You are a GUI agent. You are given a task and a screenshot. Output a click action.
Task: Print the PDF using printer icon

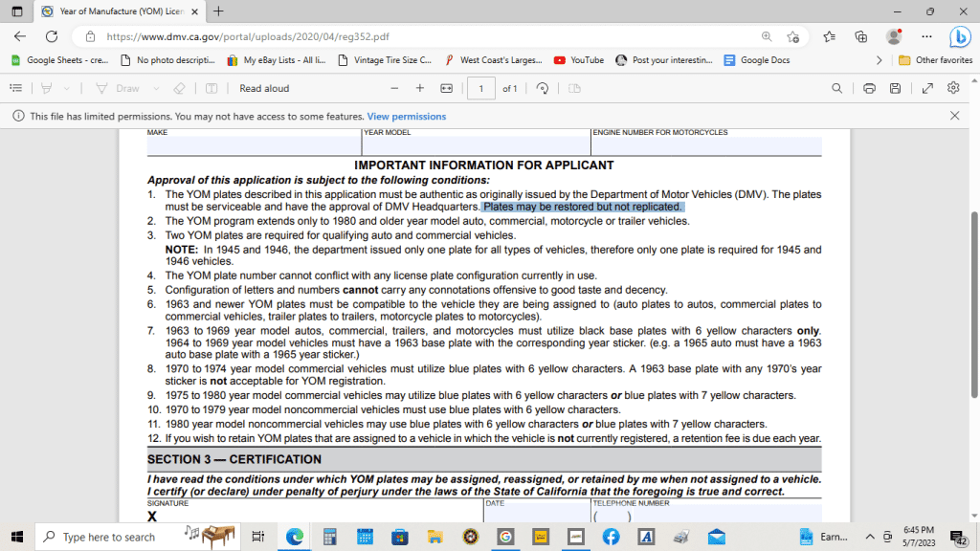click(869, 88)
